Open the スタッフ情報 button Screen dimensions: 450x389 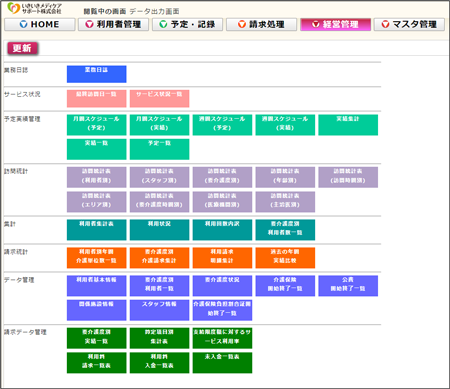(159, 310)
